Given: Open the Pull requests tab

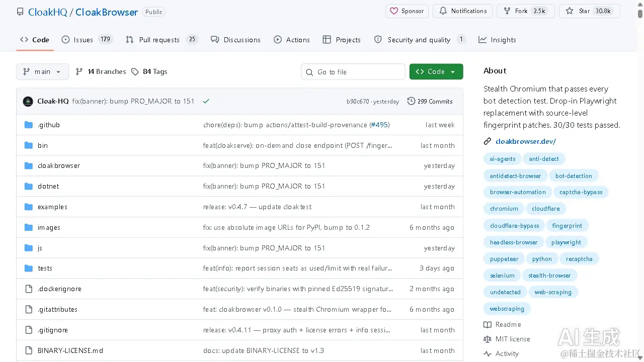Looking at the screenshot, I should [162, 40].
